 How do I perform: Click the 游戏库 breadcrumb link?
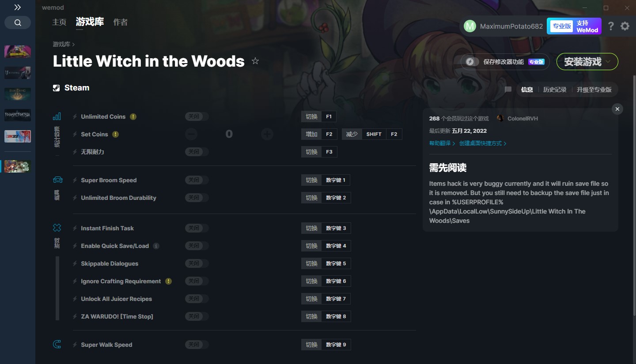point(61,44)
